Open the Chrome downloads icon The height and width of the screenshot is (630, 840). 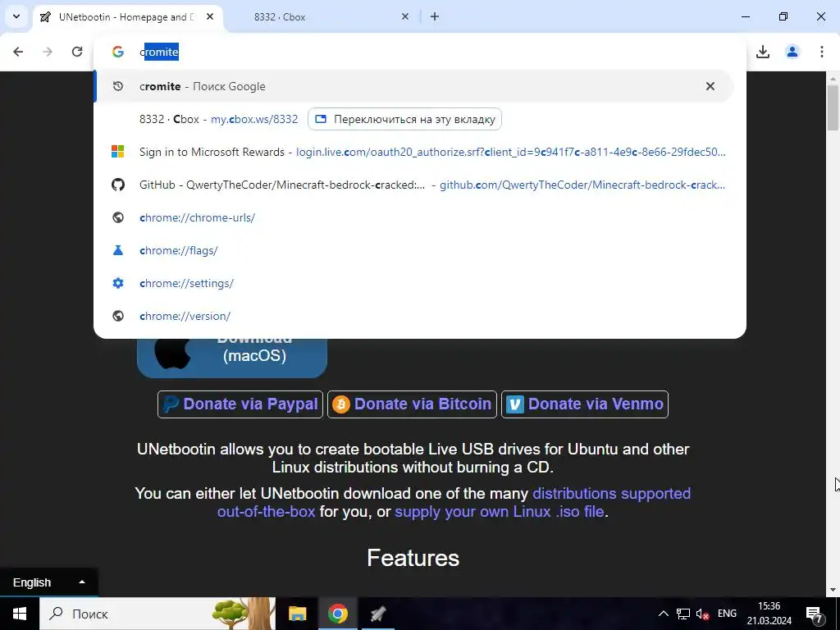click(763, 52)
